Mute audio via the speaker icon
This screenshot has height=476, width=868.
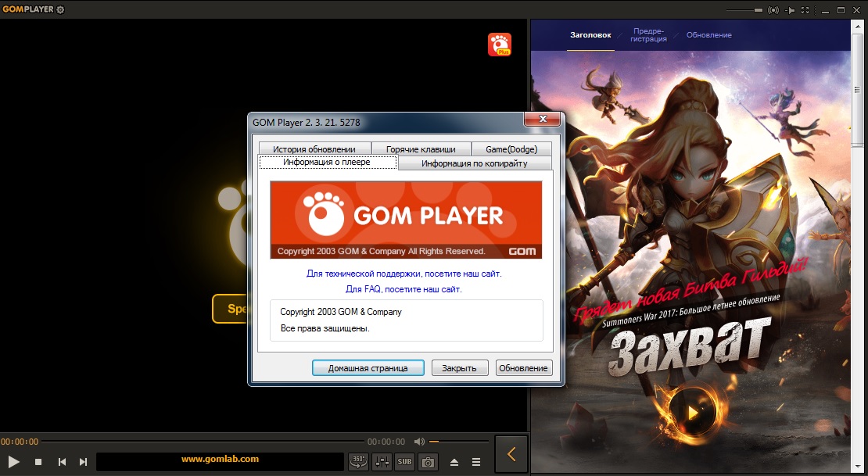coord(419,442)
